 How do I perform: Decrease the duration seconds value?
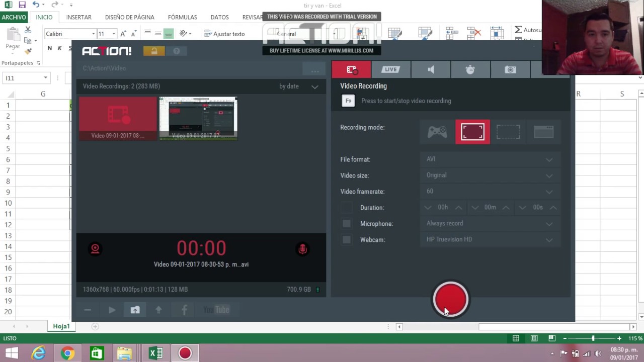point(522,208)
